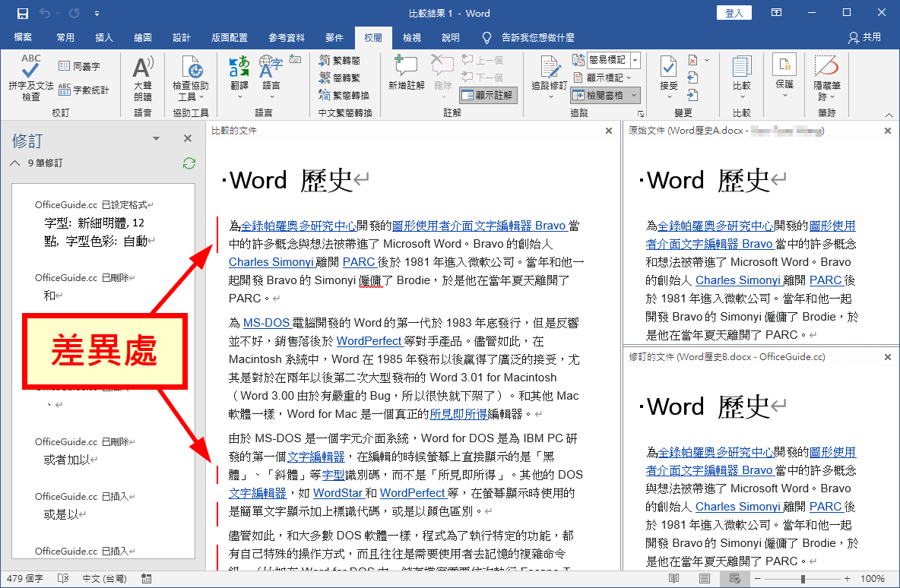
Task: Go to the previous change icon
Action: pos(692,77)
